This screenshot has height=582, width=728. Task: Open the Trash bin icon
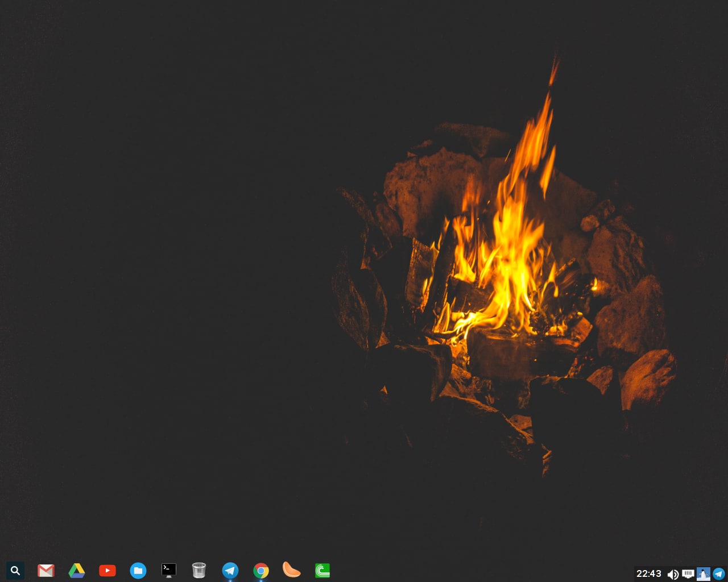199,570
